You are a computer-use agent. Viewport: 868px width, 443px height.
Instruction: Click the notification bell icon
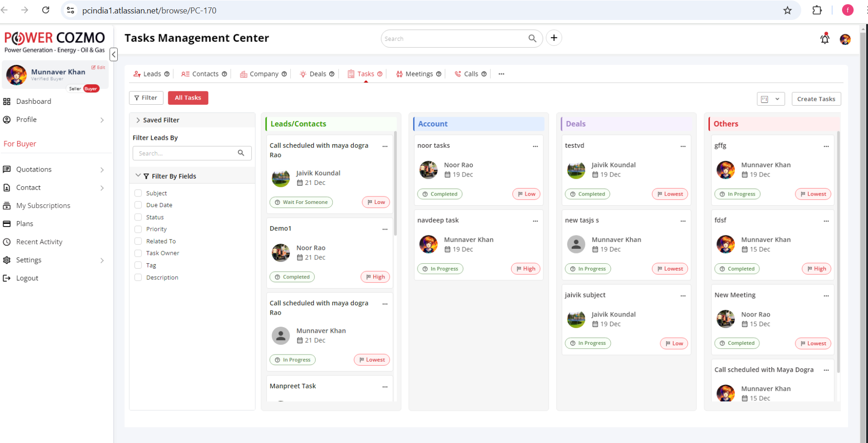[824, 39]
